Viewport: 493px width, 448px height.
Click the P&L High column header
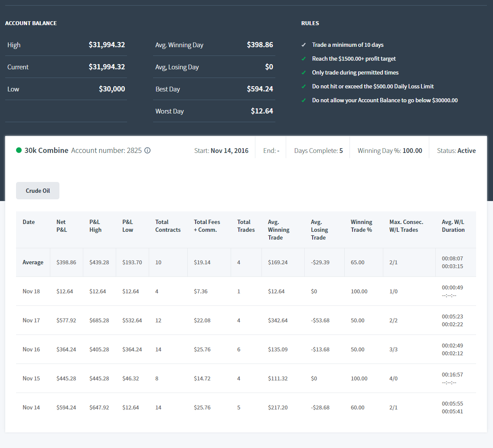pyautogui.click(x=95, y=226)
